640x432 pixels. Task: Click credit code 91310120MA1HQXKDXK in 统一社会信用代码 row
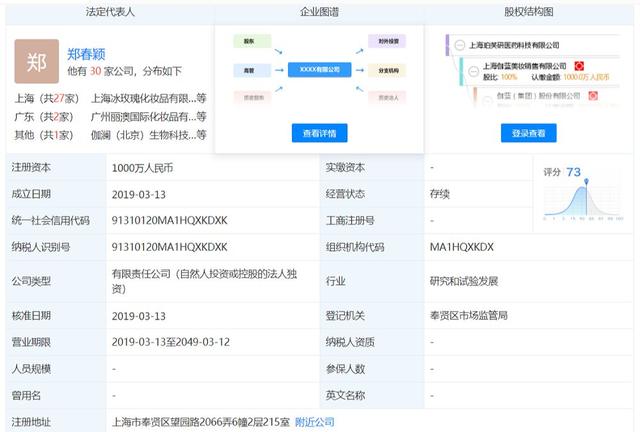pyautogui.click(x=169, y=220)
